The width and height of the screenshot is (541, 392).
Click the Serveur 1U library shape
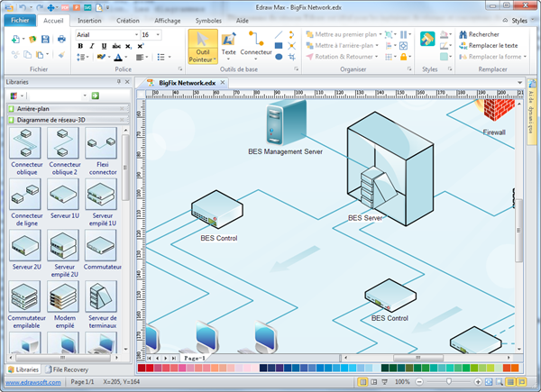pyautogui.click(x=65, y=199)
